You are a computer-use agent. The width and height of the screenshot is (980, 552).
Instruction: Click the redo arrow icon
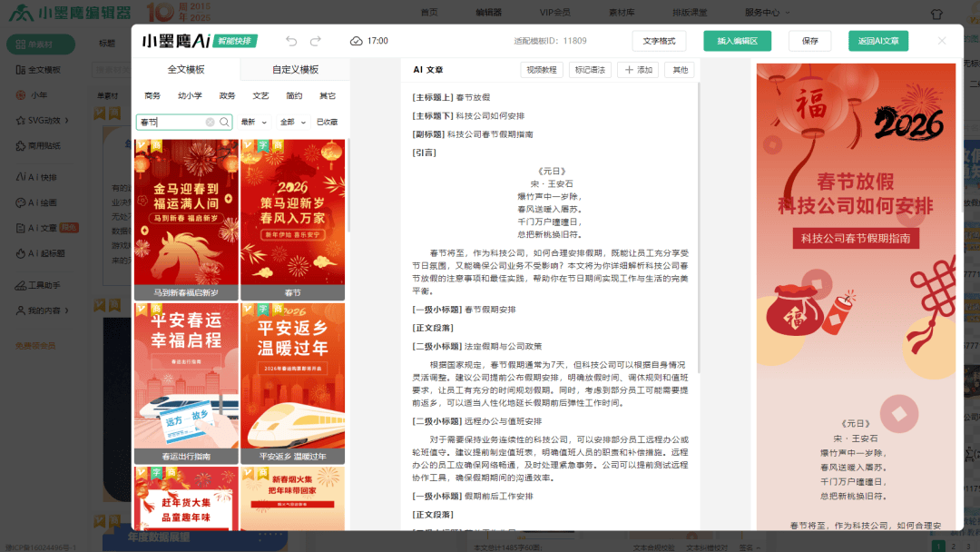tap(316, 41)
